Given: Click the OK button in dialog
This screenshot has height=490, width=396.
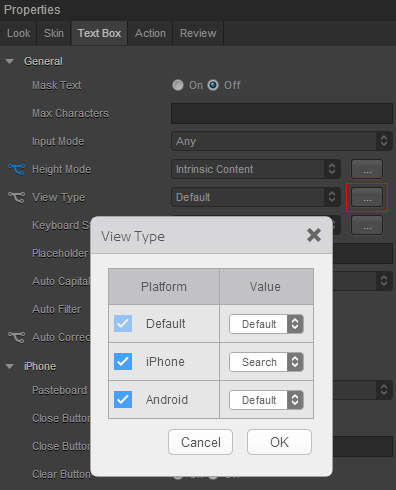Looking at the screenshot, I should (x=279, y=442).
